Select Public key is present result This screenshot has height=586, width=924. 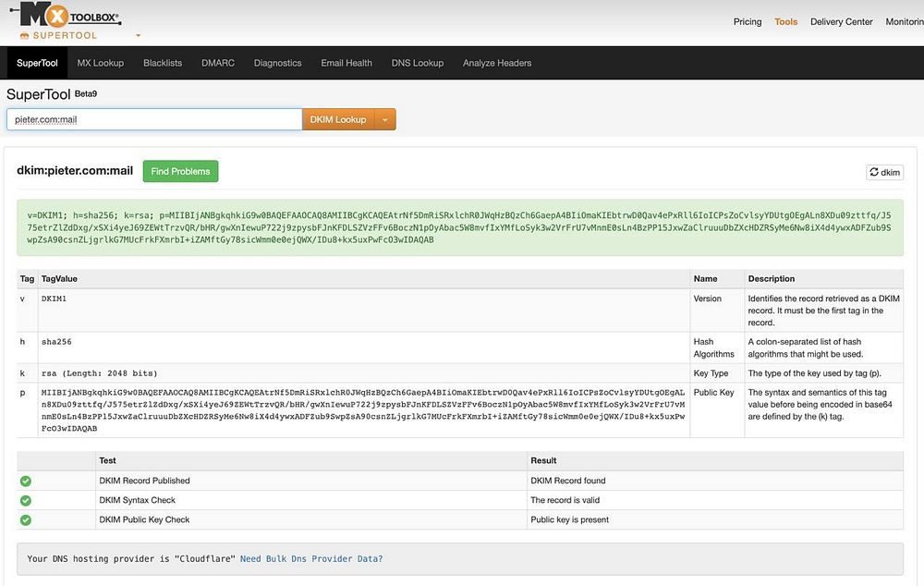pyautogui.click(x=570, y=519)
